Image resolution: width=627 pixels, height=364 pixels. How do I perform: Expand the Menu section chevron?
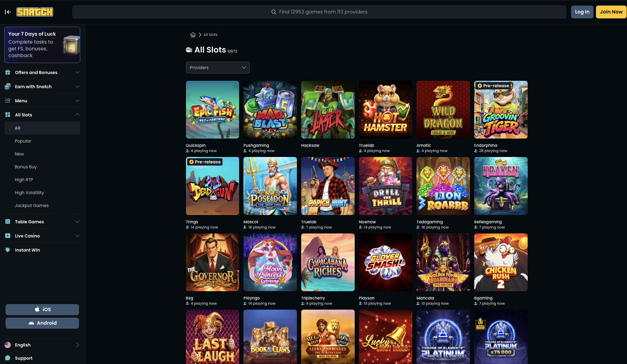pos(77,101)
